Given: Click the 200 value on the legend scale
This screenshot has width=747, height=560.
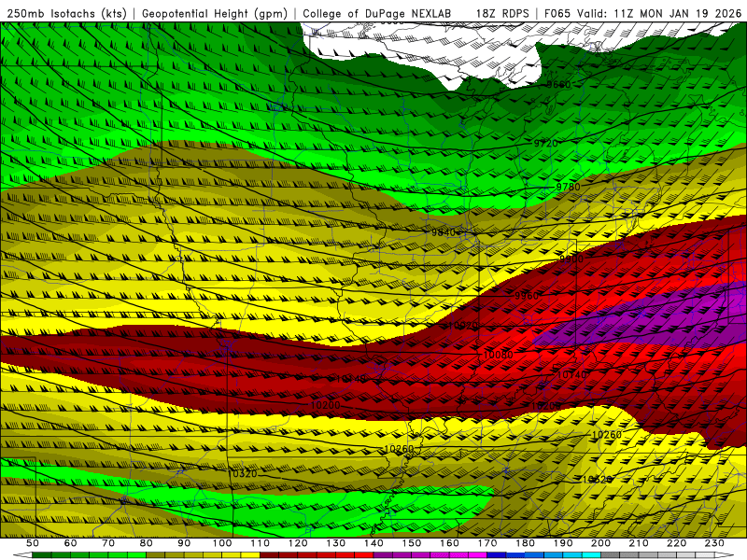Looking at the screenshot, I should (600, 543).
